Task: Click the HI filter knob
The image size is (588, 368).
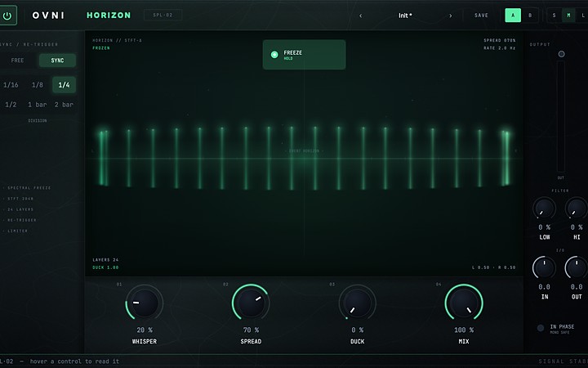Action: tap(577, 208)
